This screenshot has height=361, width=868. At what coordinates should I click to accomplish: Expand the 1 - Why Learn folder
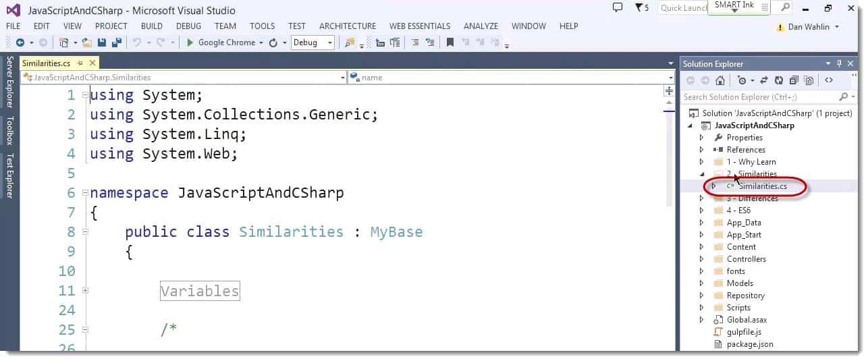(x=701, y=162)
